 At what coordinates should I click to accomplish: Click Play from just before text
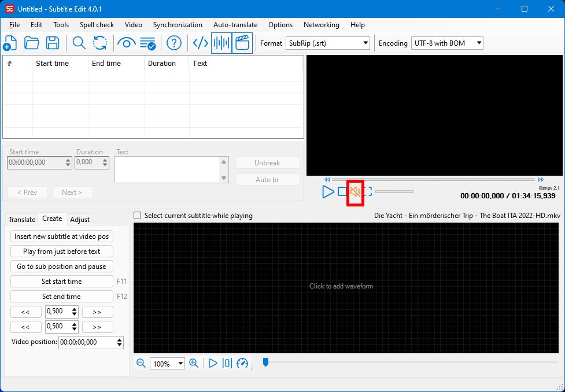(x=62, y=252)
